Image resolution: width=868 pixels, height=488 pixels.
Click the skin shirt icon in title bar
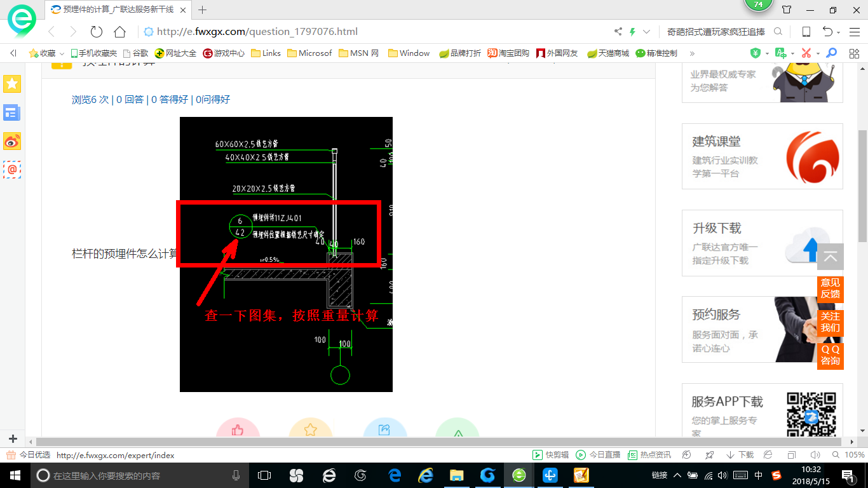coord(787,10)
